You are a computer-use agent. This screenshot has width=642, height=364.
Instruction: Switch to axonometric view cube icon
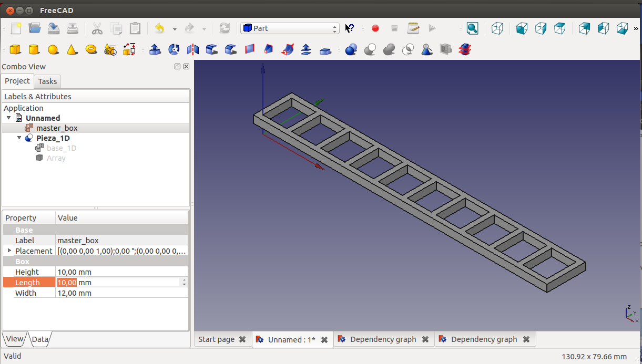(497, 28)
